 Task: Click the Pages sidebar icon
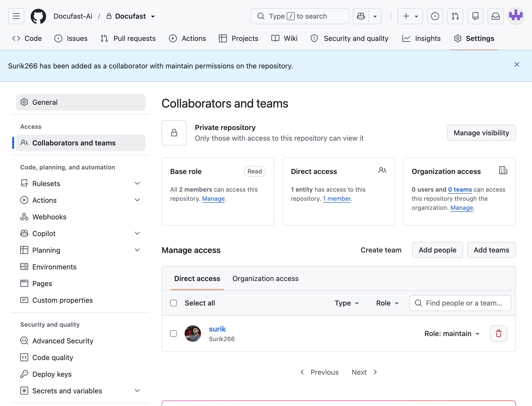click(x=24, y=283)
